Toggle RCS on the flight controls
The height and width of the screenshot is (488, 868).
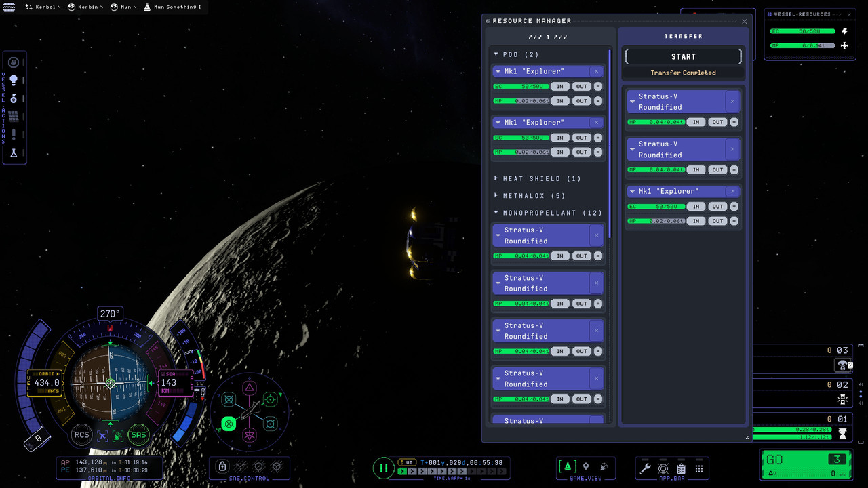[81, 435]
